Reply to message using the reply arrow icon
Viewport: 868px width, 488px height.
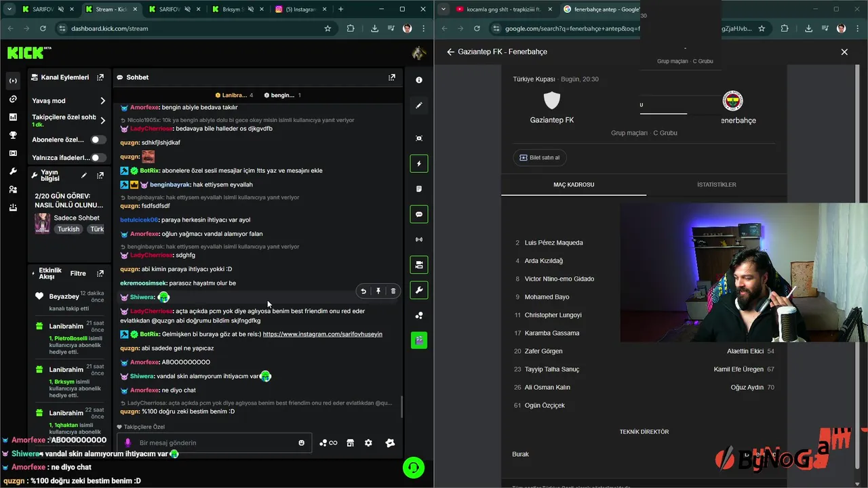[x=363, y=291]
